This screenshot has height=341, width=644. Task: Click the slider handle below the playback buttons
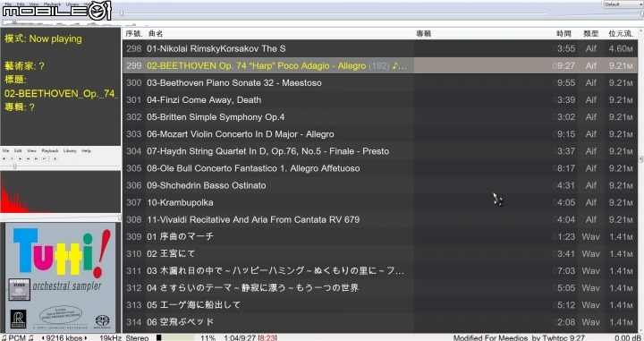tap(15, 166)
